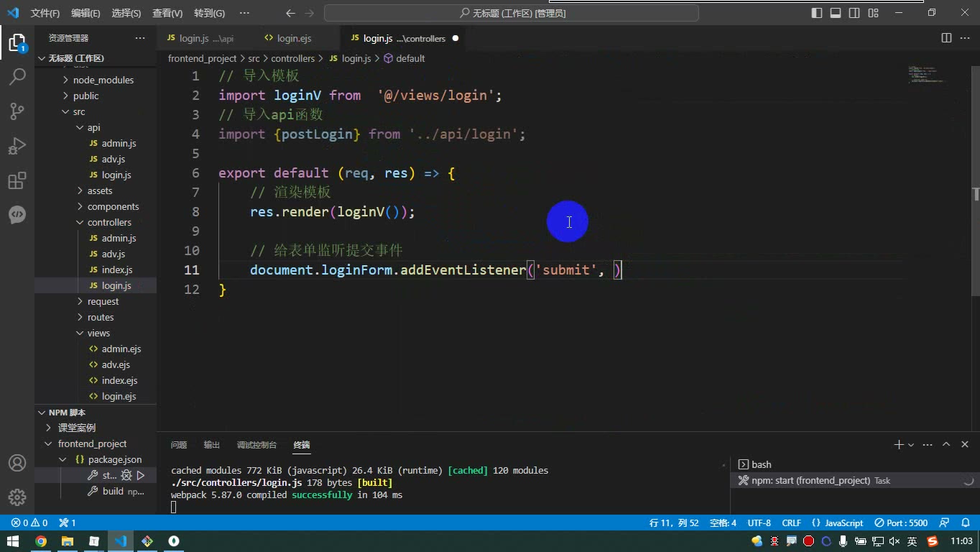Open the 文件(F) menu
Viewport: 980px width, 552px height.
(45, 13)
